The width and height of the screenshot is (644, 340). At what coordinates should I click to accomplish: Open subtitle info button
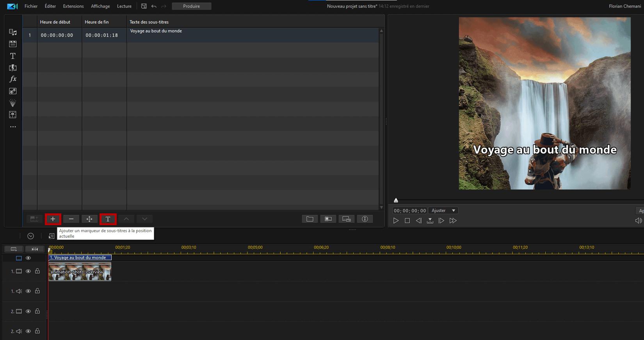tap(365, 219)
